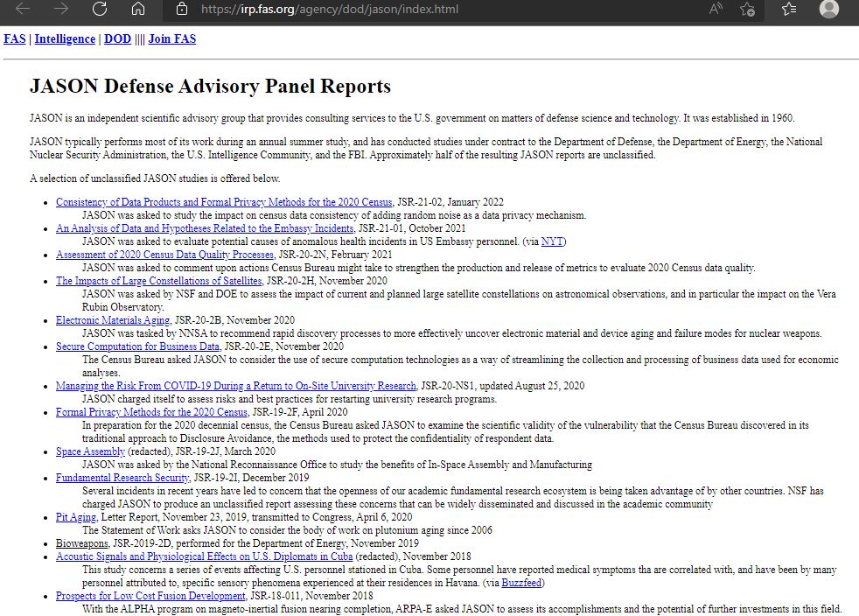
Task: Click the text 'JSR-19-2I, December 2019'
Action: 251,479
